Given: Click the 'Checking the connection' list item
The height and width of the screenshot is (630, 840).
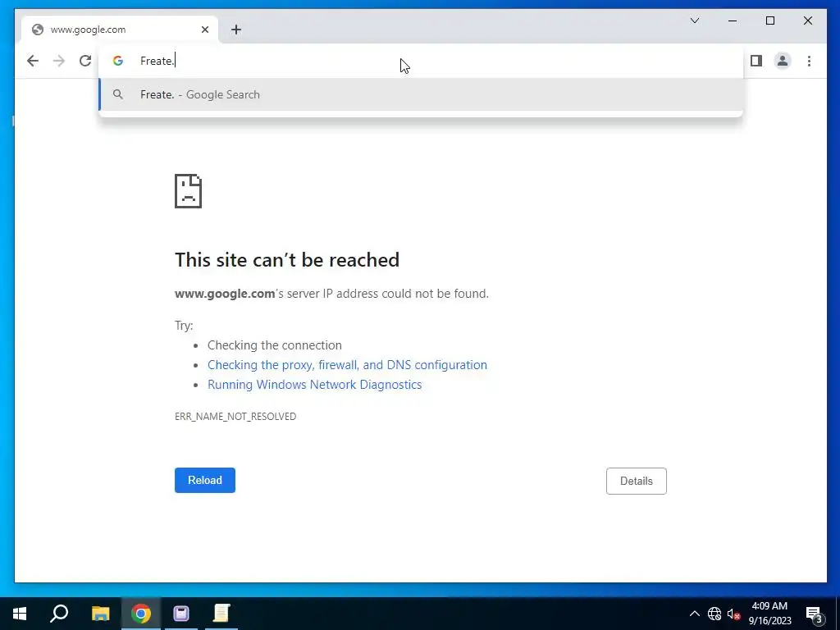Looking at the screenshot, I should pos(274,345).
